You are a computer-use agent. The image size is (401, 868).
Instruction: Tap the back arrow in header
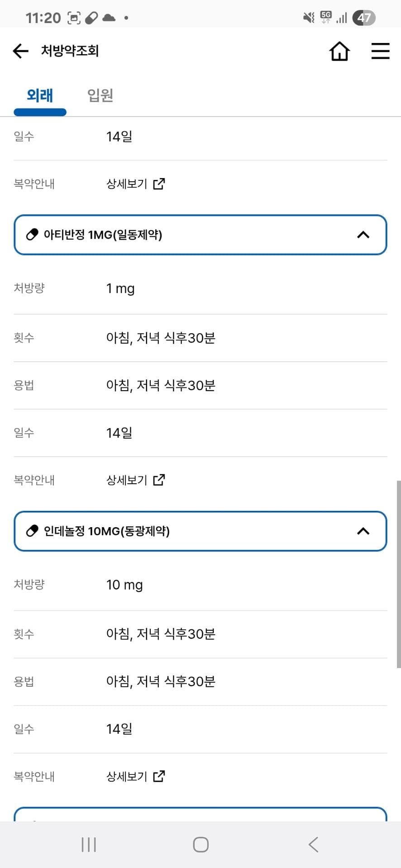[21, 51]
